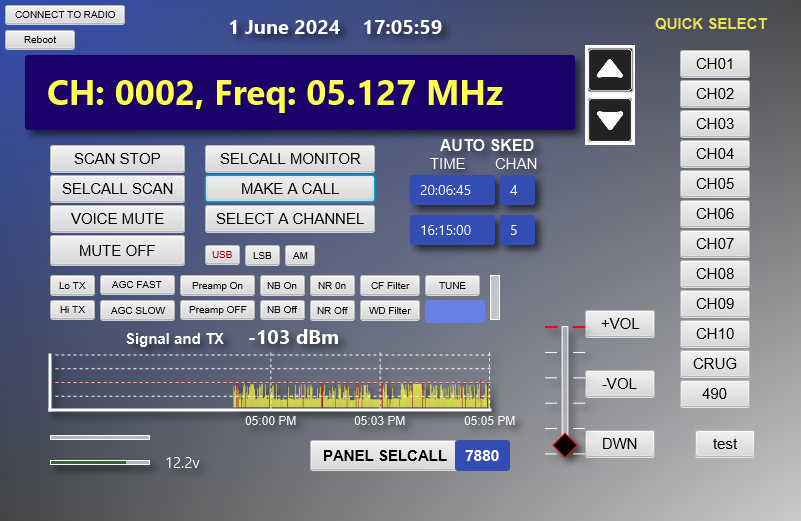Image resolution: width=801 pixels, height=521 pixels.
Task: Enable AGC FAST
Action: coord(137,285)
